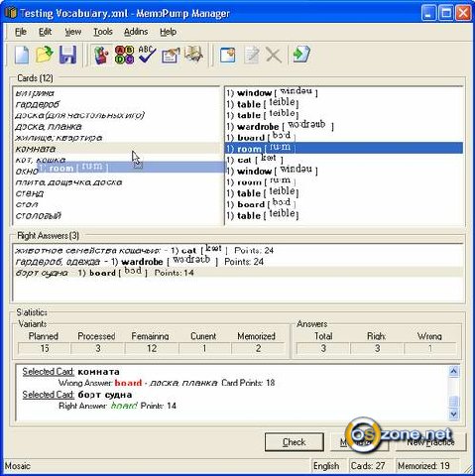Select the доска, планка card

(x=116, y=127)
